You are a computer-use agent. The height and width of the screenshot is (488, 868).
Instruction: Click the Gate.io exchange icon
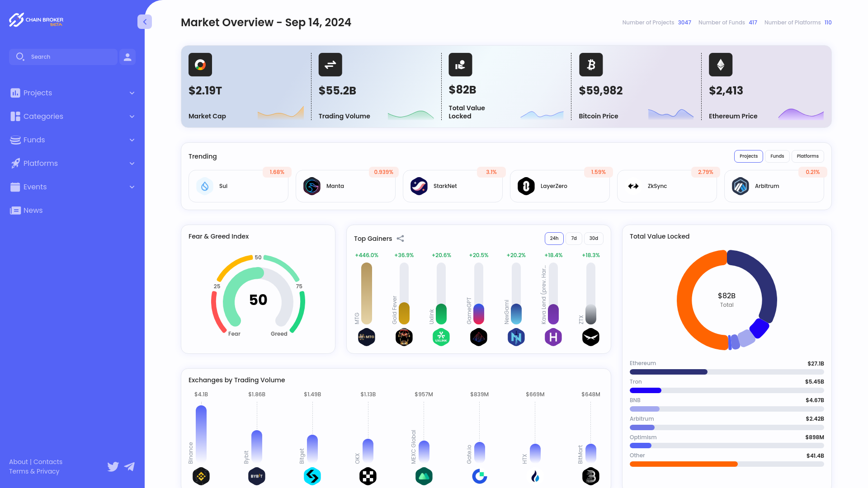480,476
